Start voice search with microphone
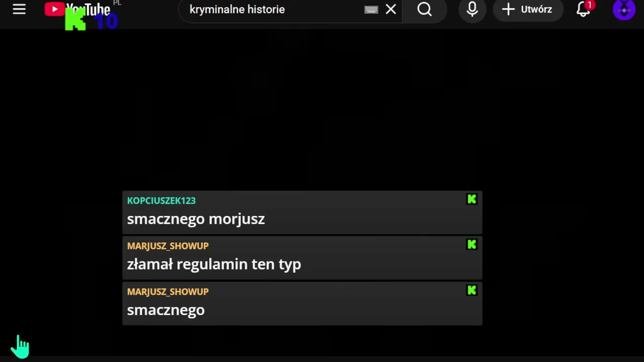This screenshot has height=362, width=644. [472, 10]
